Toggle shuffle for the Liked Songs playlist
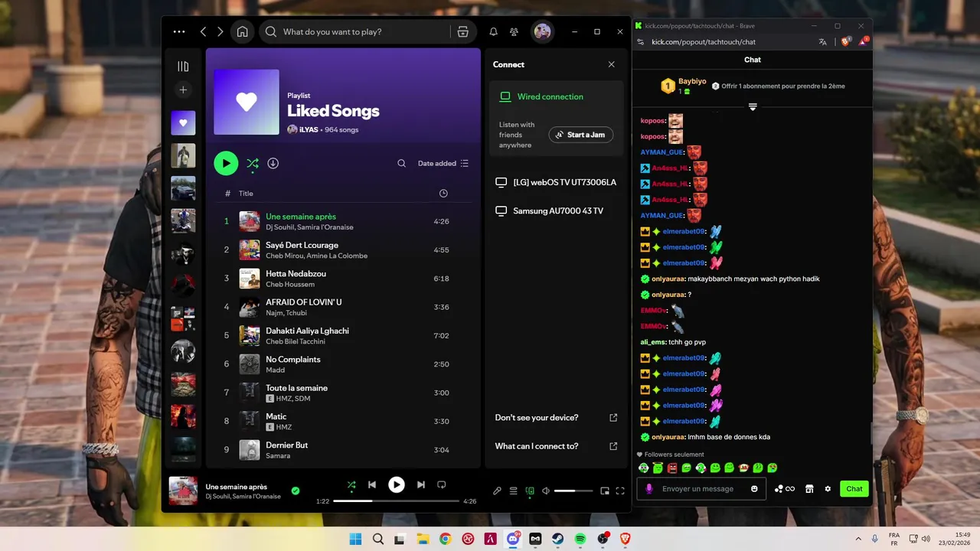980x551 pixels. pos(253,163)
